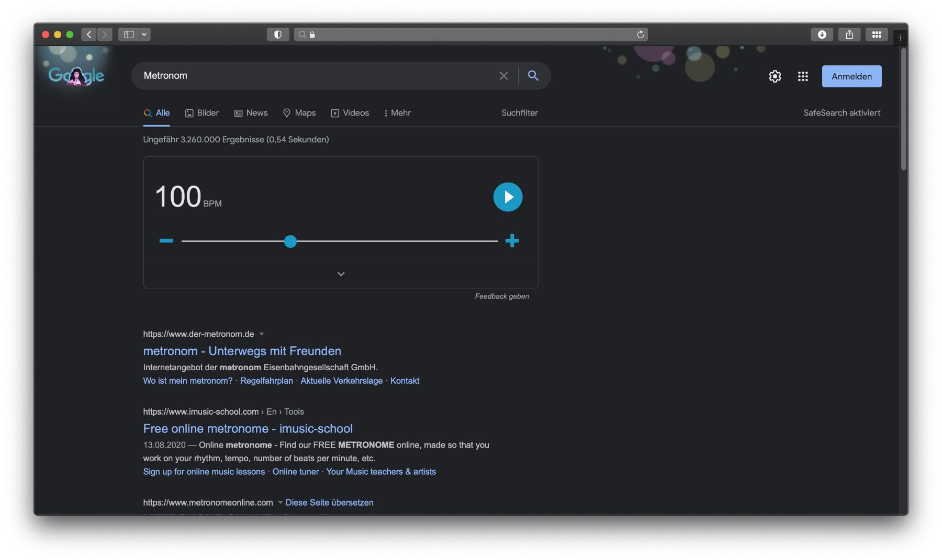Switch to the Bilder tab
The height and width of the screenshot is (560, 942).
click(202, 113)
